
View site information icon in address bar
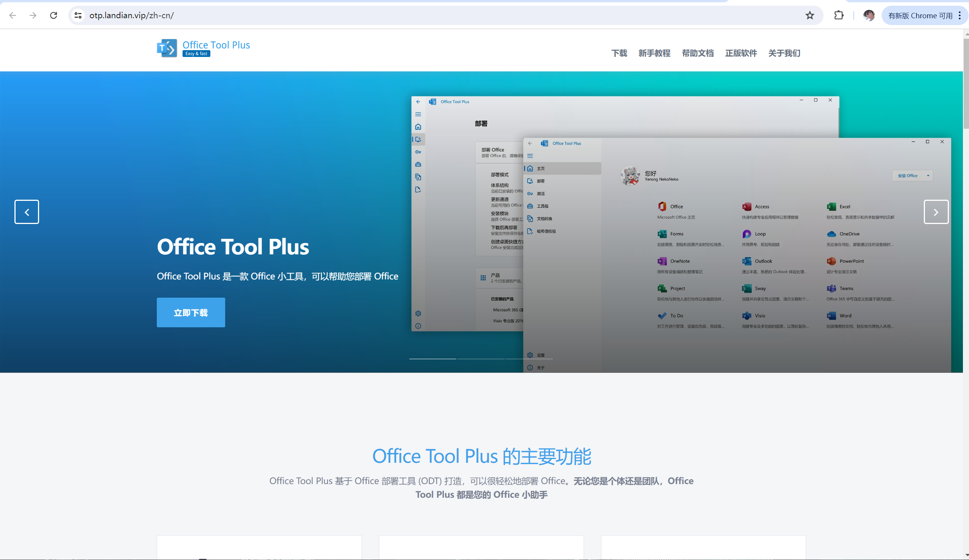[78, 15]
